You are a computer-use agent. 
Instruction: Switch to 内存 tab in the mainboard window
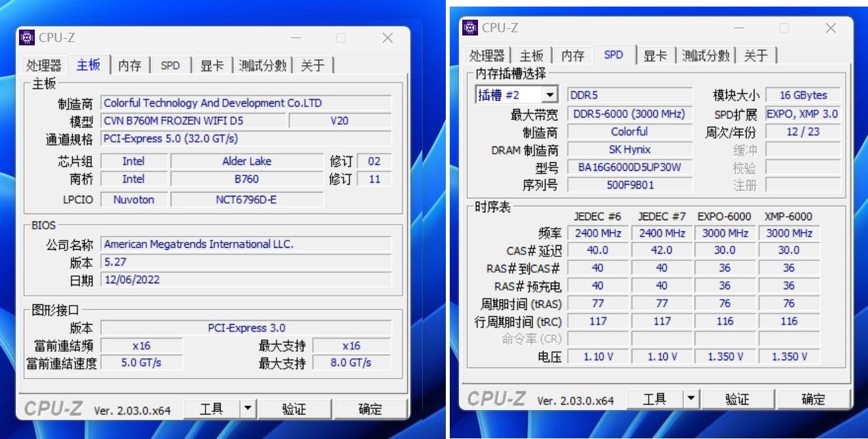coord(129,66)
